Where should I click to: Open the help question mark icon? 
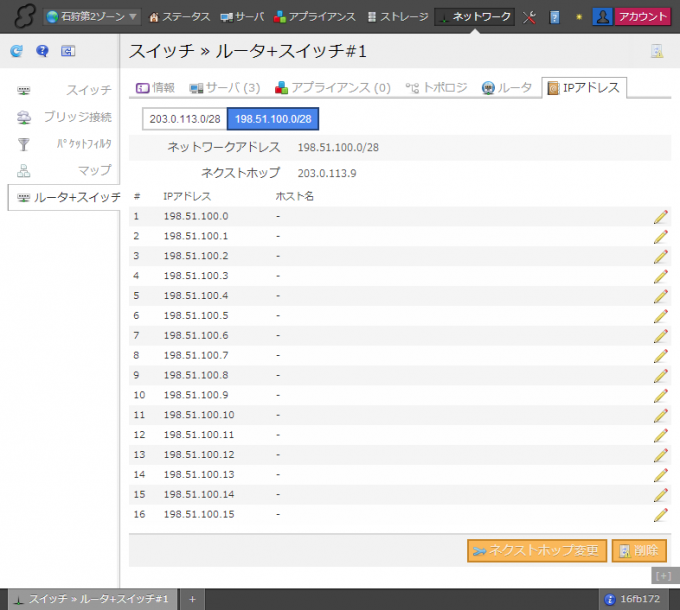coord(42,51)
